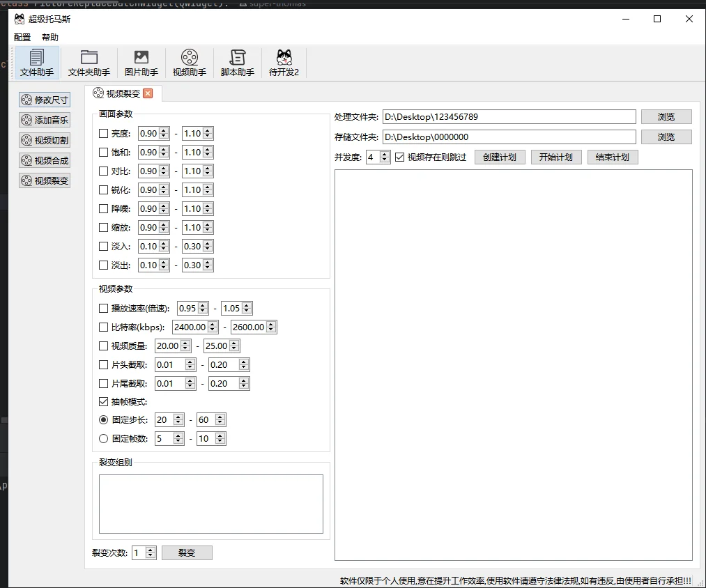Enable the 缩放 checkbox
Screen dimensions: 706x588
(x=104, y=227)
